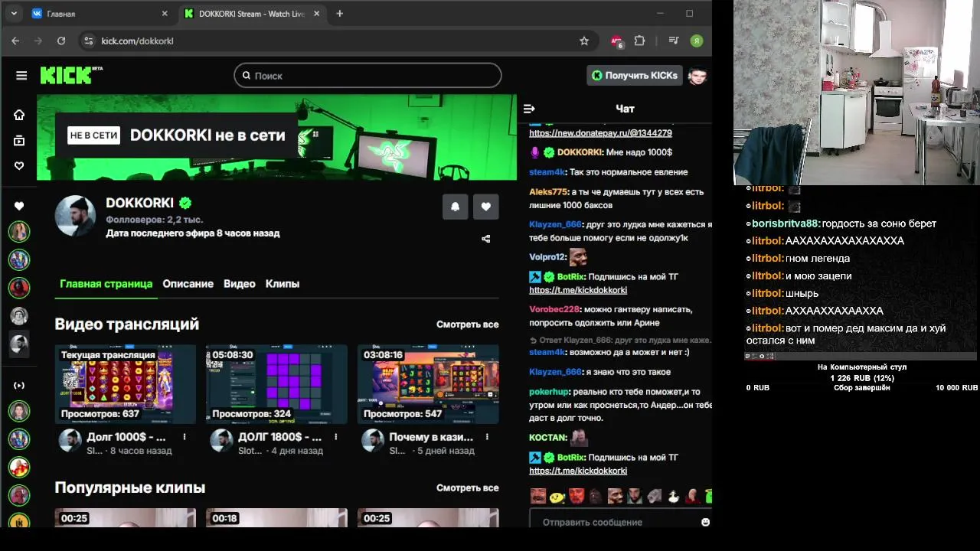980x551 pixels.
Task: Open options for 'Почему в кази...' video
Action: pyautogui.click(x=488, y=437)
